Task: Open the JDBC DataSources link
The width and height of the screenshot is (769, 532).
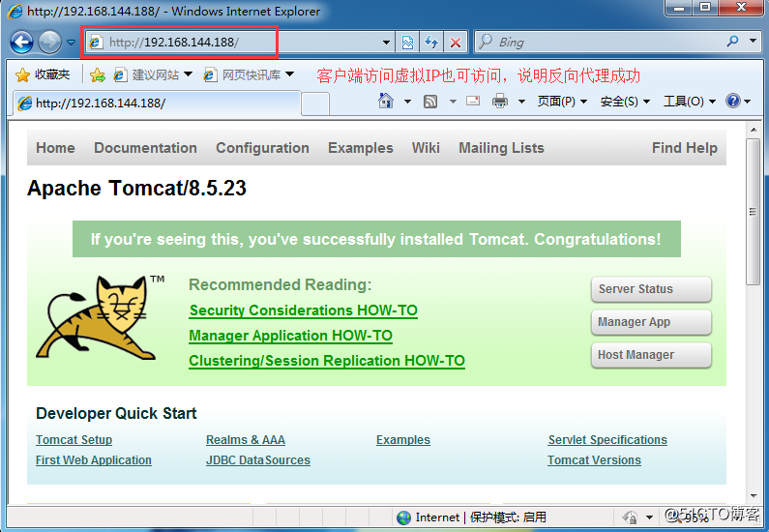Action: coord(258,459)
